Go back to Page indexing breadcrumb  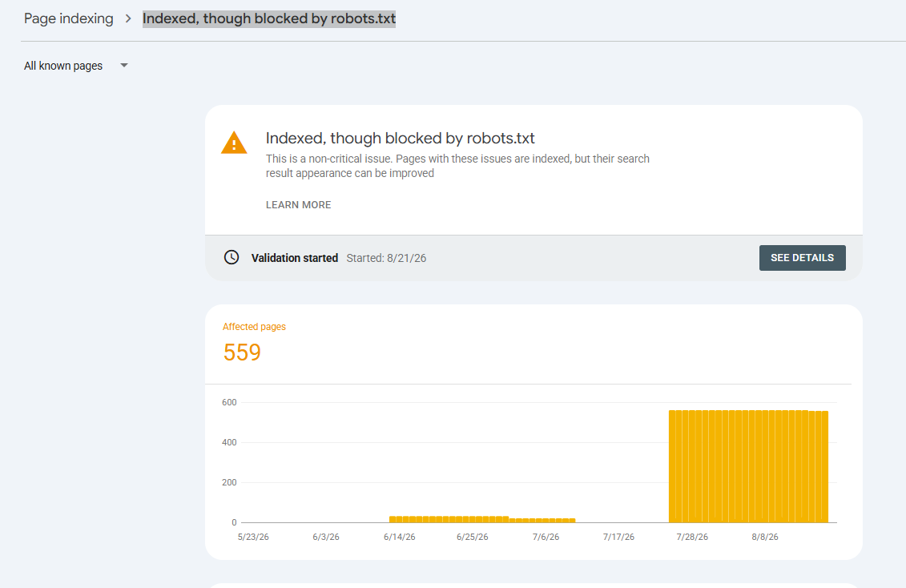pyautogui.click(x=69, y=18)
